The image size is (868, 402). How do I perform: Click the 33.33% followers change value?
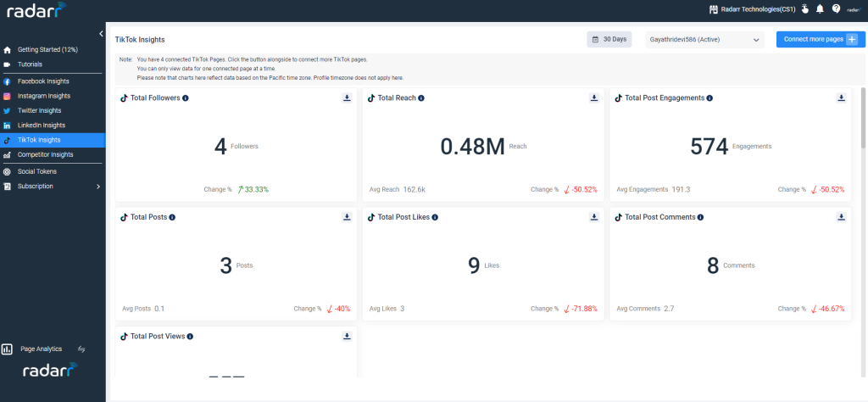click(x=257, y=189)
